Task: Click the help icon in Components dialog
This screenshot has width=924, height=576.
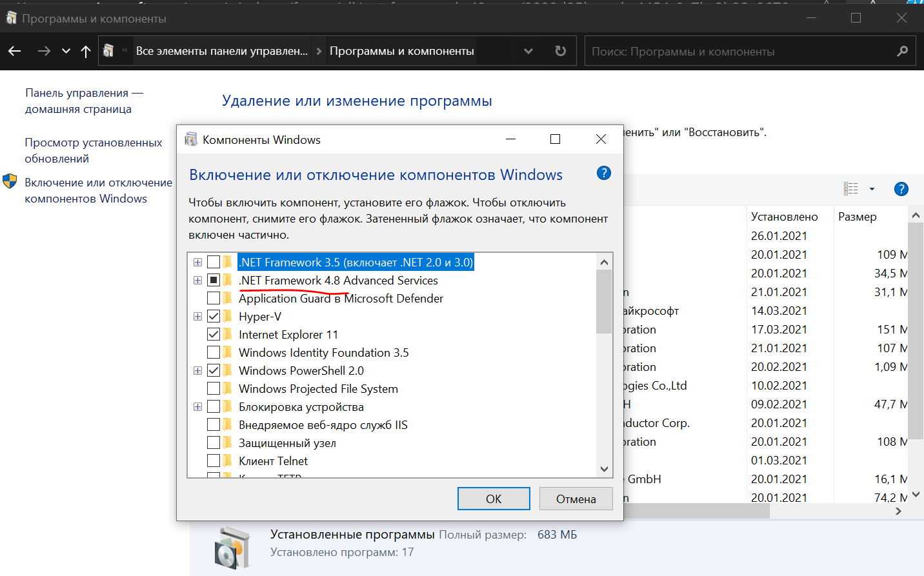Action: (x=604, y=173)
